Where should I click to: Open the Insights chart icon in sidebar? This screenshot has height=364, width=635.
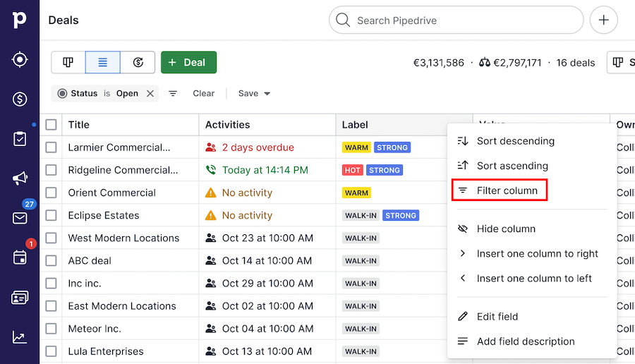coord(20,337)
